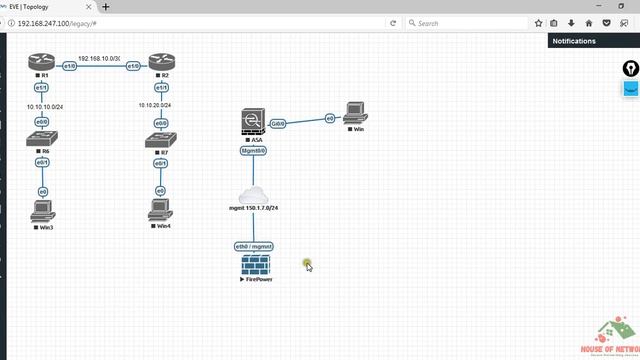
Task: Click the e0 interface label above Win4
Action: pyautogui.click(x=160, y=191)
